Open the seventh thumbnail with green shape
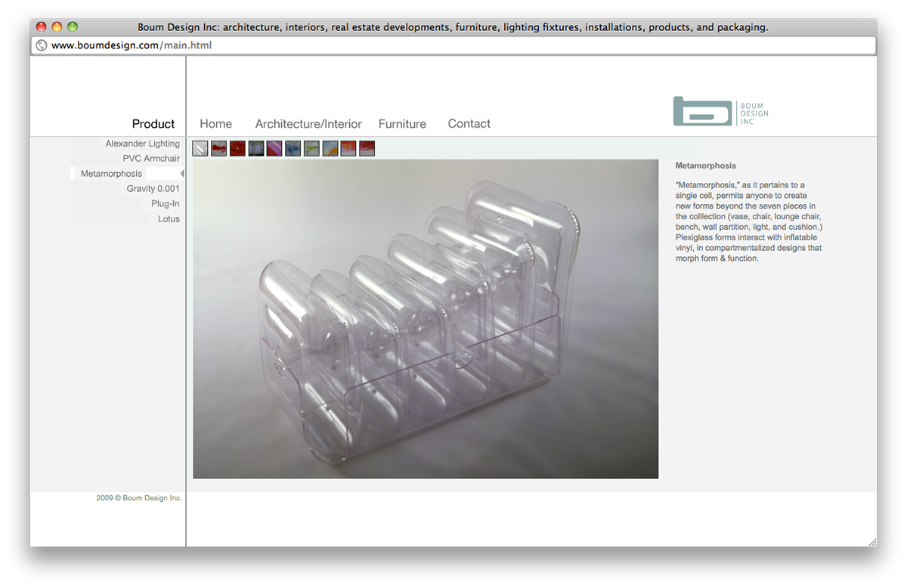This screenshot has height=588, width=907. tap(311, 149)
